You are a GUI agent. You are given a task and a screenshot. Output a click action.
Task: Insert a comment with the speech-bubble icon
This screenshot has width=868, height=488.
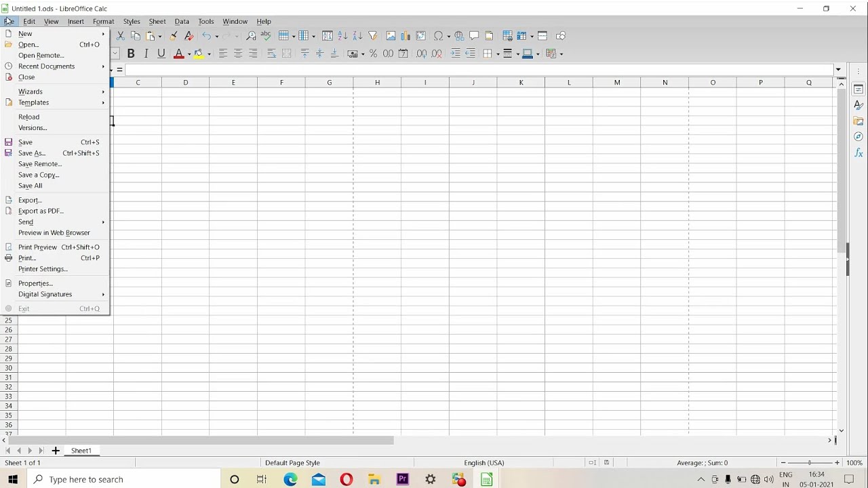pyautogui.click(x=474, y=36)
